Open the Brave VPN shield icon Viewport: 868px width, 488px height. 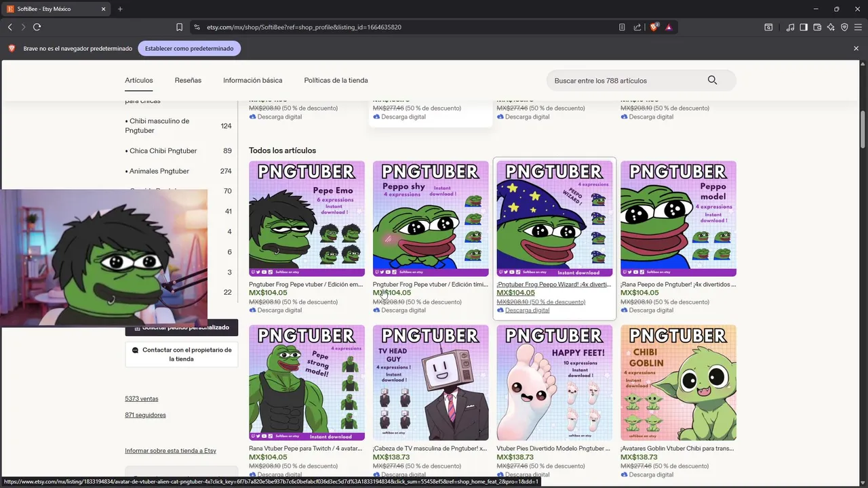(844, 27)
